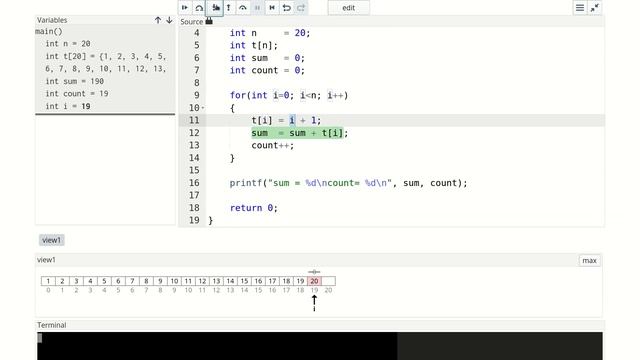This screenshot has height=360, width=640.
Task: Click the for loop header on line 9
Action: 289,96
